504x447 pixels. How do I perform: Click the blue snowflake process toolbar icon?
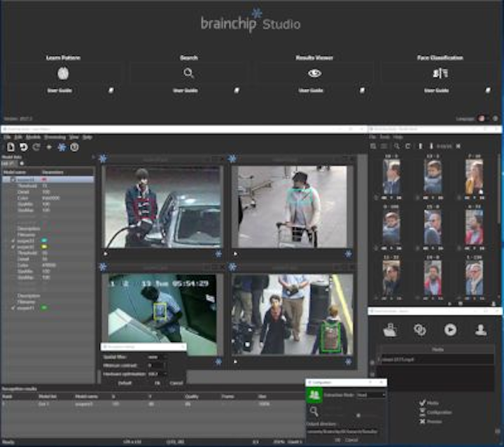point(62,147)
